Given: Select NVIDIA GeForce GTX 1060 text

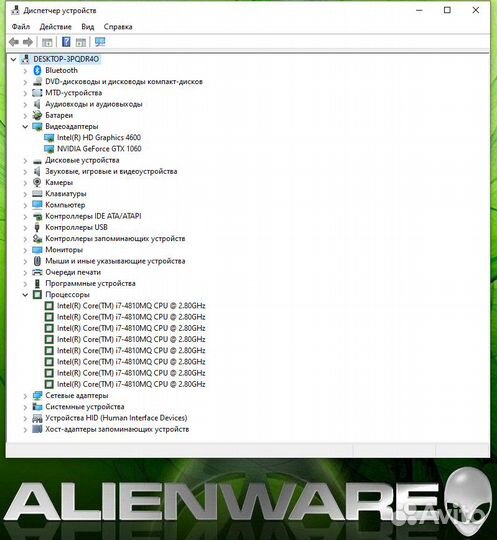Looking at the screenshot, I should click(x=99, y=149).
